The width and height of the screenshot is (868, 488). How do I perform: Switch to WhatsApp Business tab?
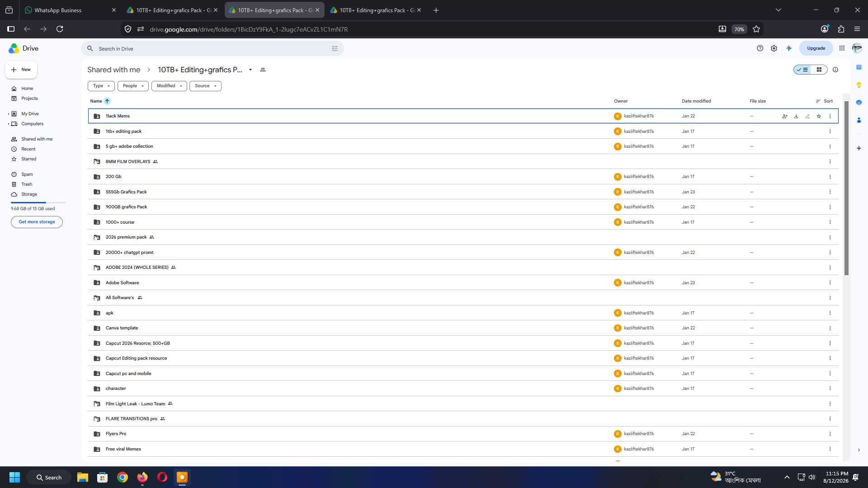(x=70, y=10)
